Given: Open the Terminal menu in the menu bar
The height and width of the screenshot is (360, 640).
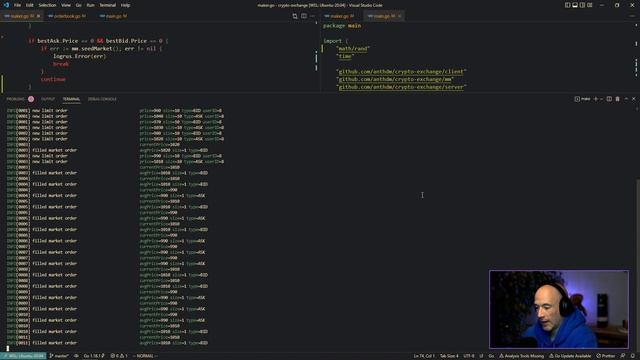Looking at the screenshot, I should (108, 5).
